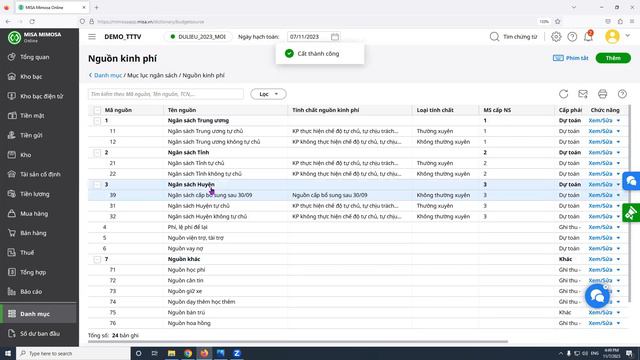
Task: Open the settings gear icon
Action: tap(556, 37)
